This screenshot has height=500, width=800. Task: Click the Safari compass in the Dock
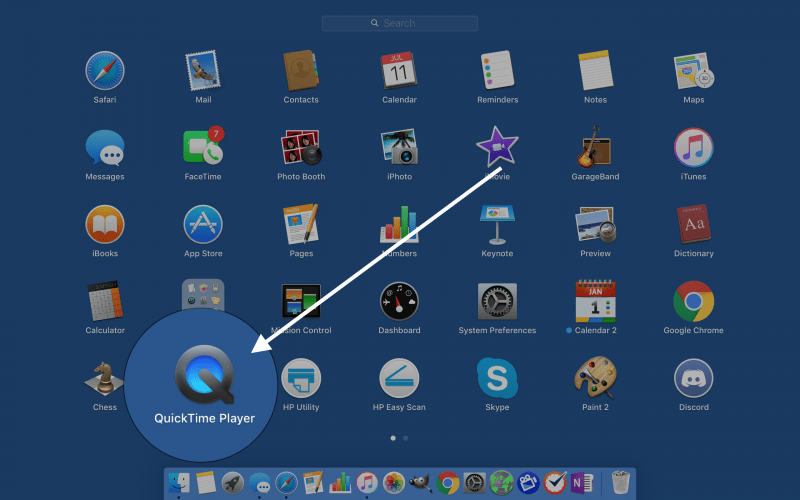pos(286,482)
